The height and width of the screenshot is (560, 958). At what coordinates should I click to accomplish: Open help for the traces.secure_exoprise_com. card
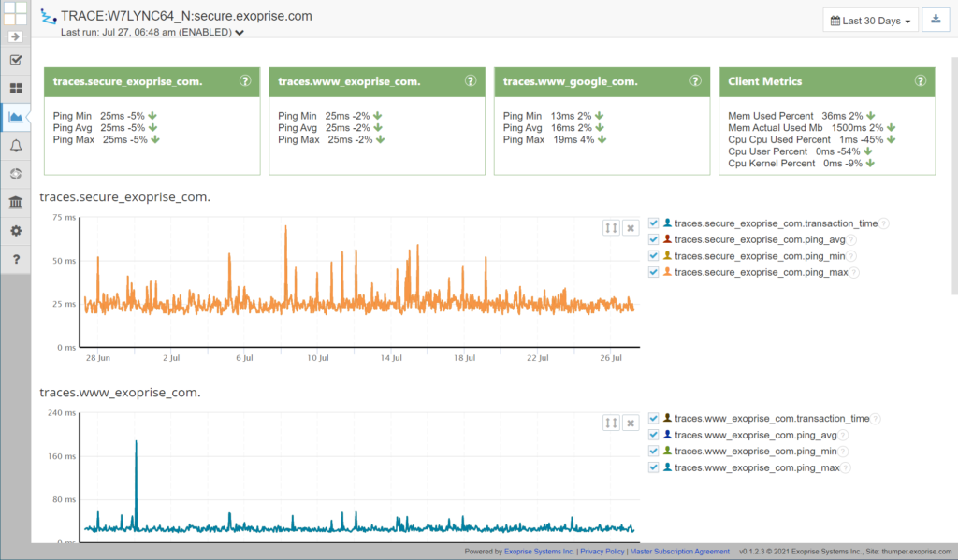(x=245, y=81)
